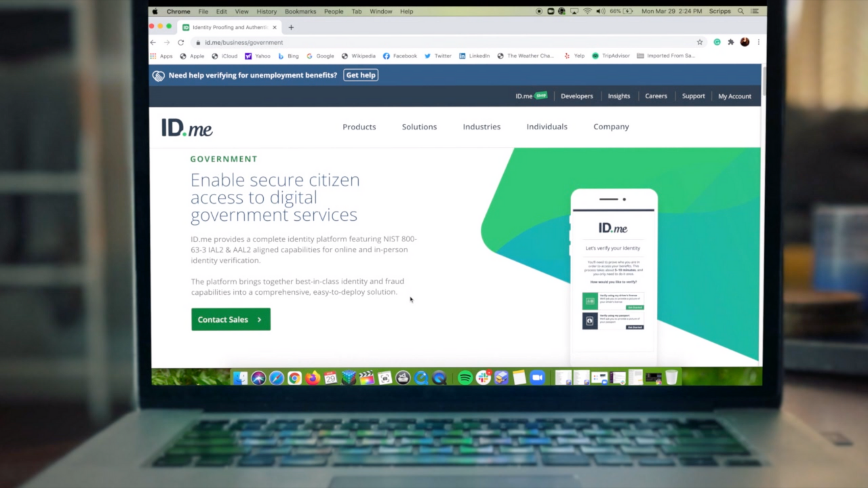Click the menu bar date and time
The width and height of the screenshot is (868, 488).
(671, 12)
